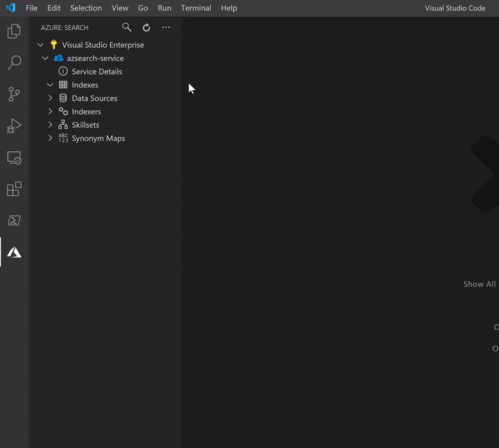Click the yellow key subscription icon
This screenshot has height=448, width=499.
[x=54, y=44]
